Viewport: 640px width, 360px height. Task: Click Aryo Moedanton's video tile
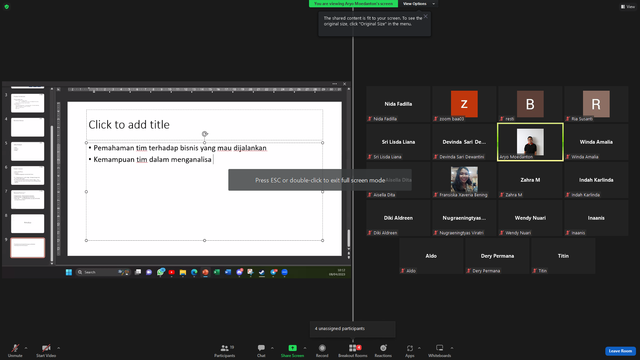[530, 142]
